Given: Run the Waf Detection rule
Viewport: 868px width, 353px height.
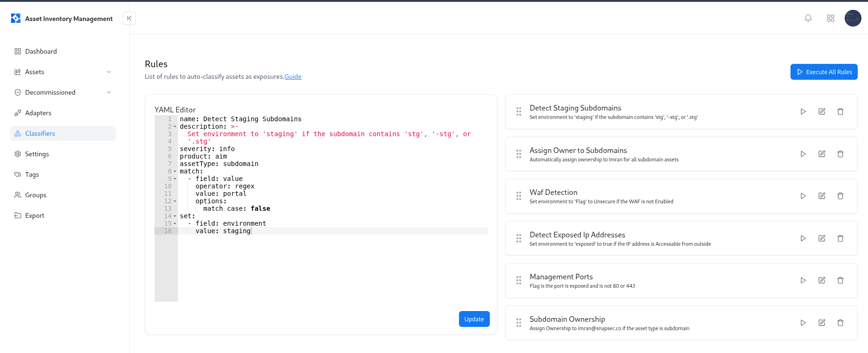Looking at the screenshot, I should 803,196.
